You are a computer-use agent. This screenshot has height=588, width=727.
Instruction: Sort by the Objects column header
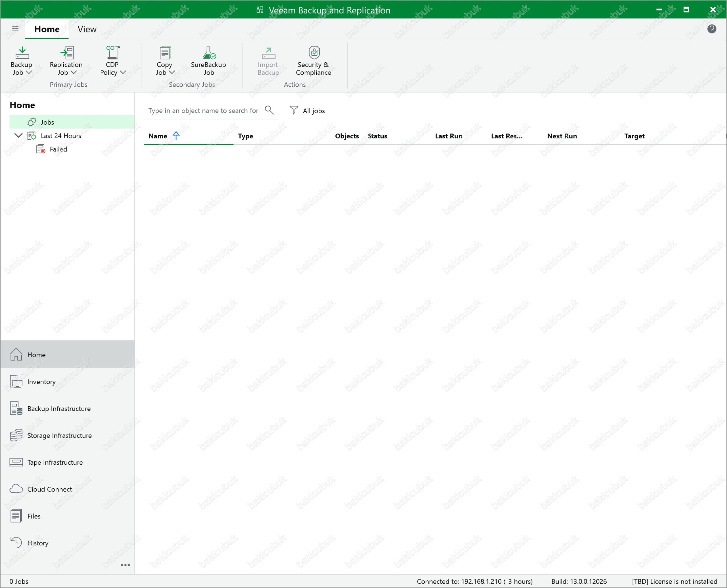[x=347, y=136]
